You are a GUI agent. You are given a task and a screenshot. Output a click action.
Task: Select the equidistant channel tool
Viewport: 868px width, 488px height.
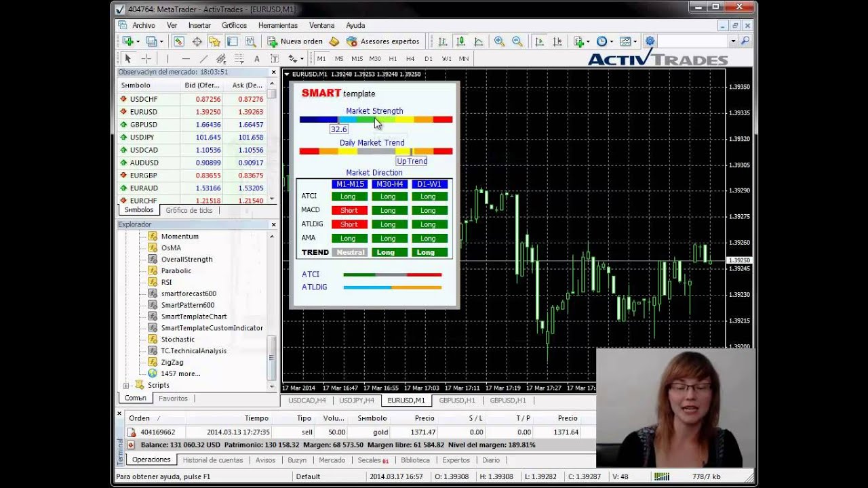221,59
